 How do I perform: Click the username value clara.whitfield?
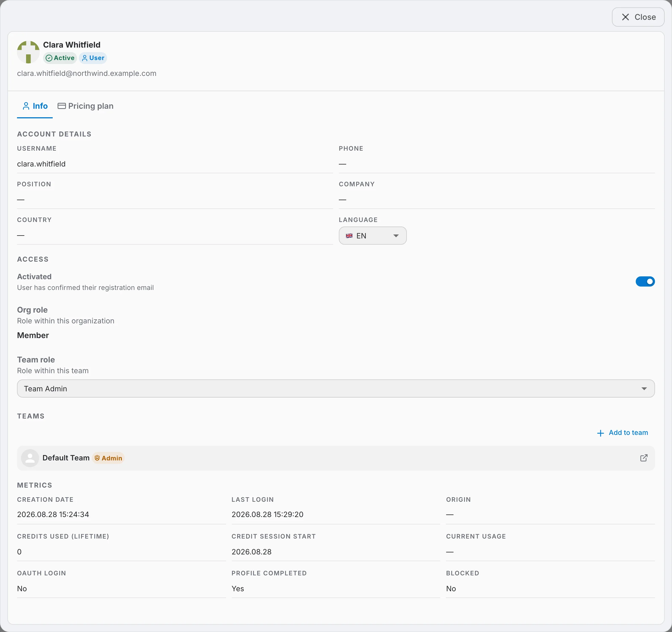pyautogui.click(x=41, y=164)
